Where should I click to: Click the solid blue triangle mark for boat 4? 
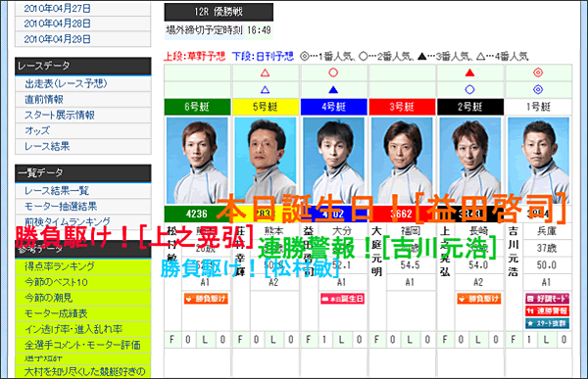tap(333, 89)
